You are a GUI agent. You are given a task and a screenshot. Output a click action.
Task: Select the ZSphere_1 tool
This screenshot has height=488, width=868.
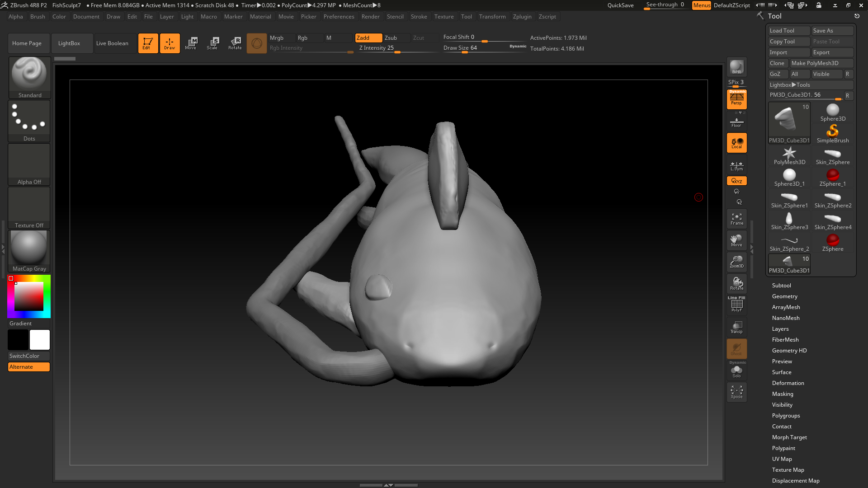coord(833,178)
